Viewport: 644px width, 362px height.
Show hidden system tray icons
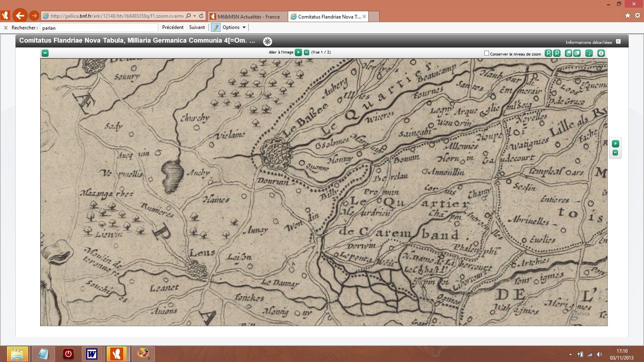[570, 354]
